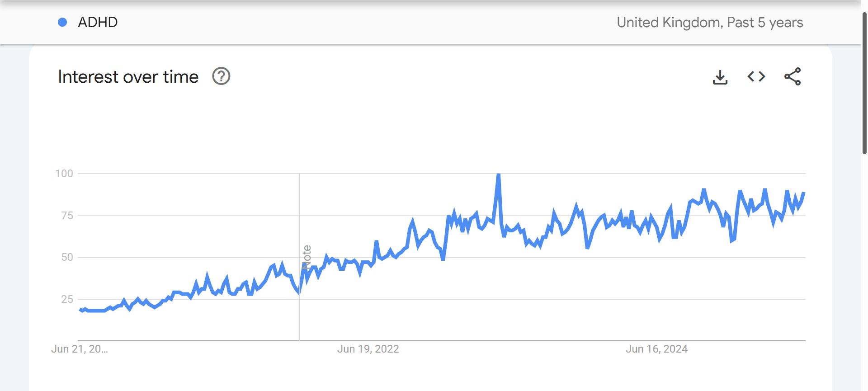Click the vertical scrollbar thumb
The width and height of the screenshot is (868, 391).
[864, 81]
